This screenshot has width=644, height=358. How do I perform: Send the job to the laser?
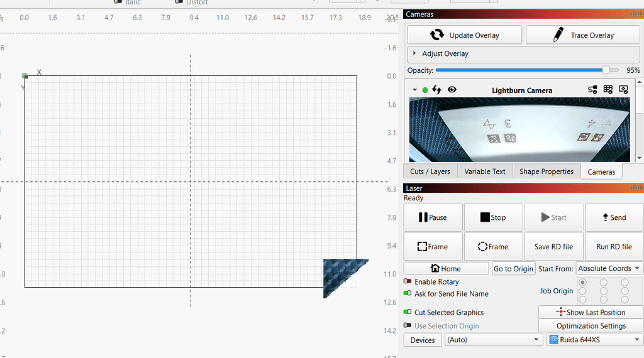[x=614, y=217]
